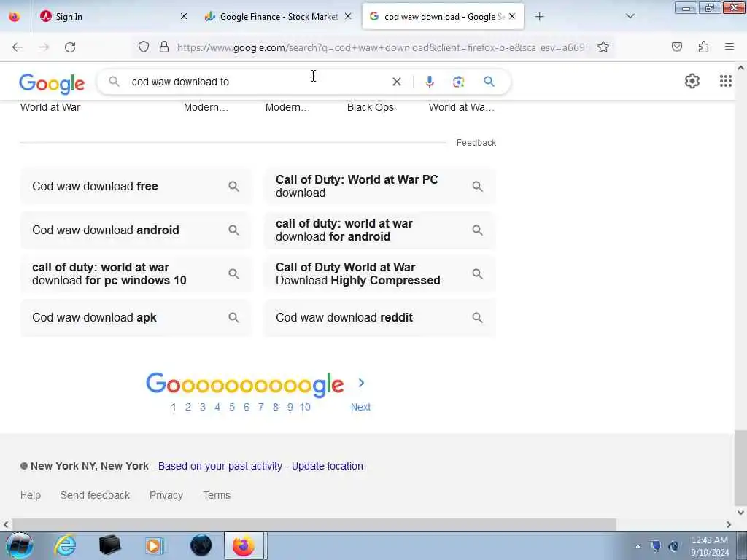Open the World at War carousel item
The image size is (747, 560).
[x=50, y=108]
